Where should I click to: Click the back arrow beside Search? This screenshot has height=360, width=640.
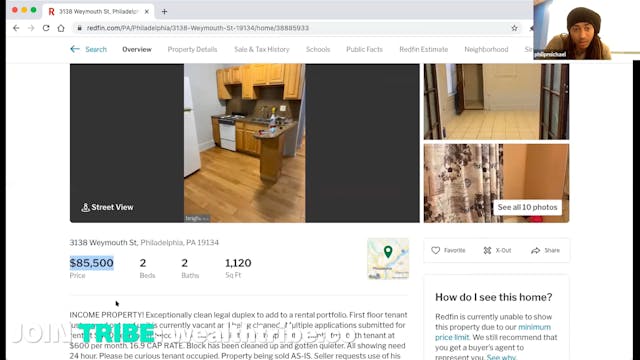coord(75,49)
